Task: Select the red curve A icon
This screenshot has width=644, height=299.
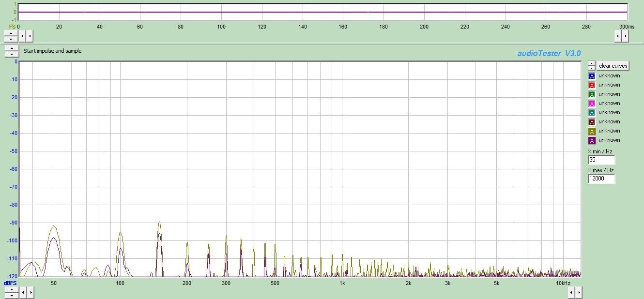Action: 592,85
